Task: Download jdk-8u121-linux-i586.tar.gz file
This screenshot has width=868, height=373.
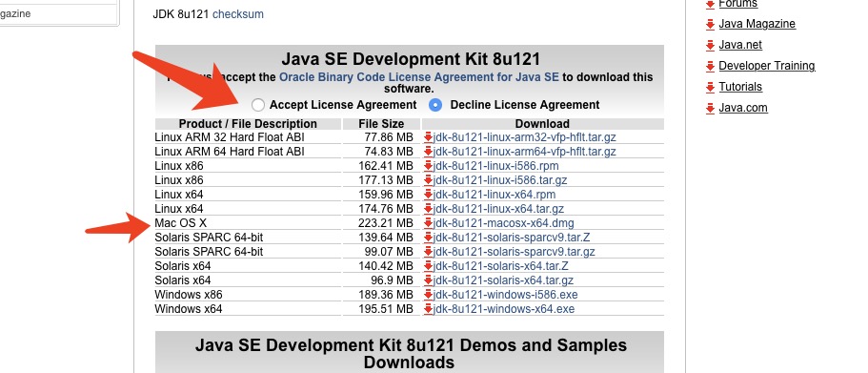Action: coord(500,180)
